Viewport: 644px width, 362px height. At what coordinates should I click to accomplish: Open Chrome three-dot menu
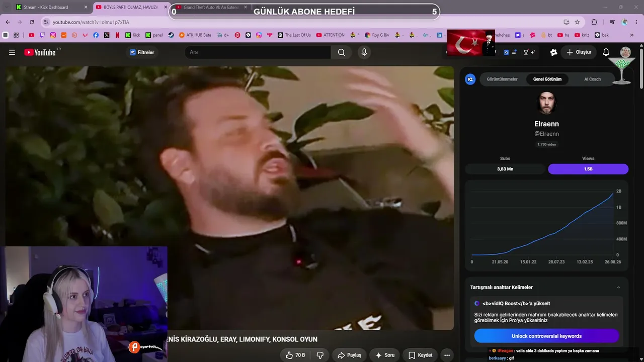pos(636,22)
